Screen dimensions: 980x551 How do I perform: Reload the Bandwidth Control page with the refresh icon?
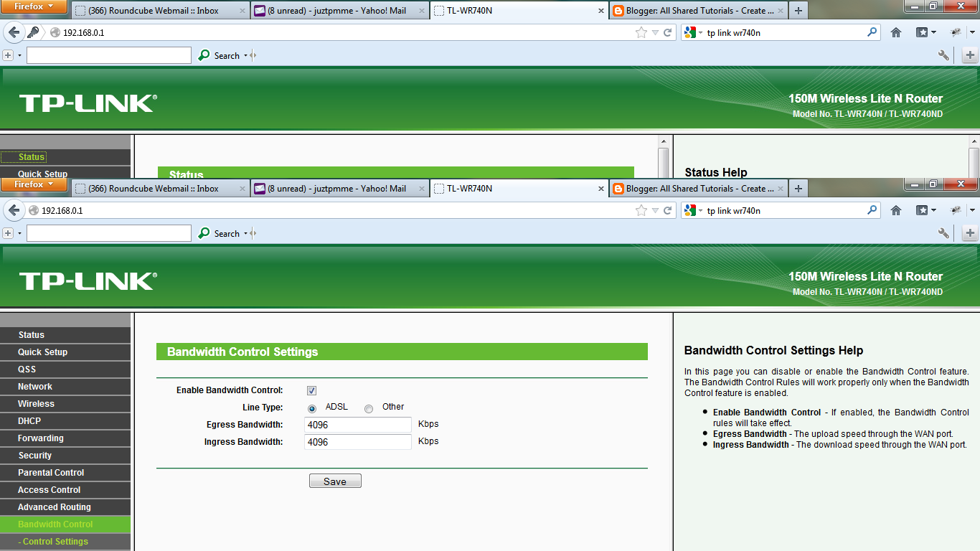[667, 210]
